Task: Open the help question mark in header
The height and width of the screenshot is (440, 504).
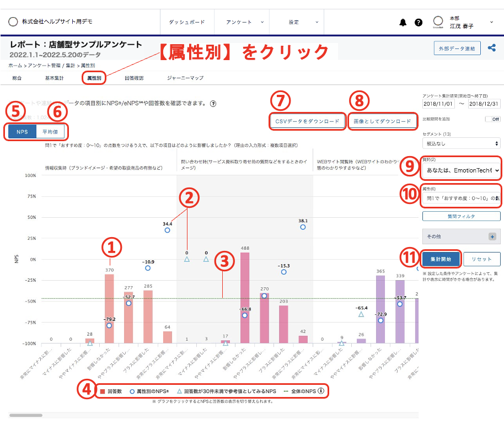Action: tap(419, 23)
